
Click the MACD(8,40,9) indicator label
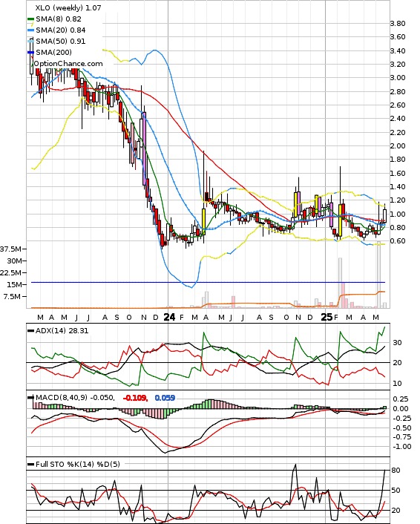(75, 397)
